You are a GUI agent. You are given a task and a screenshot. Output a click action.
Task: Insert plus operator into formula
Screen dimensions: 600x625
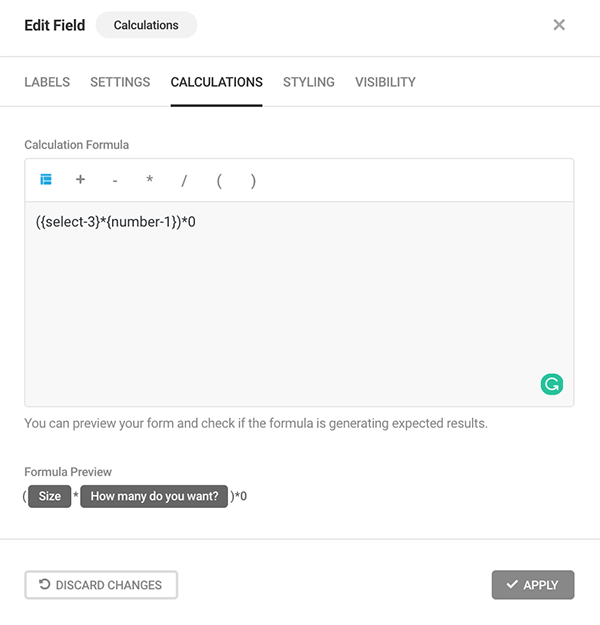pos(80,180)
